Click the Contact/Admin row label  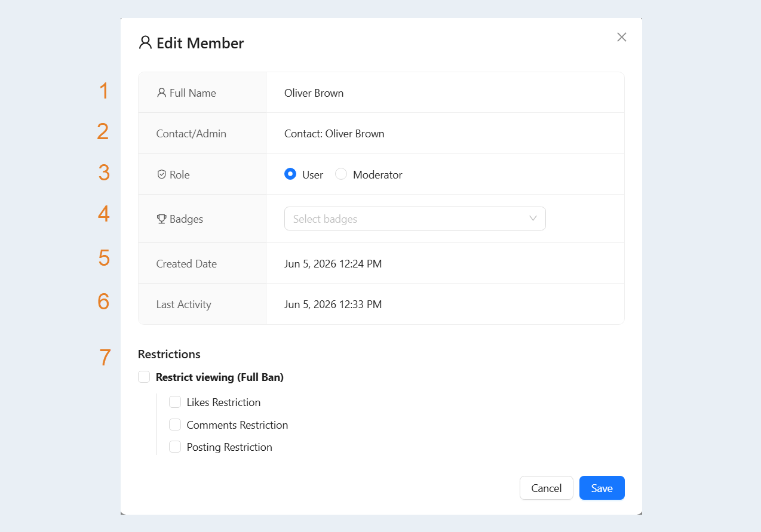(191, 133)
